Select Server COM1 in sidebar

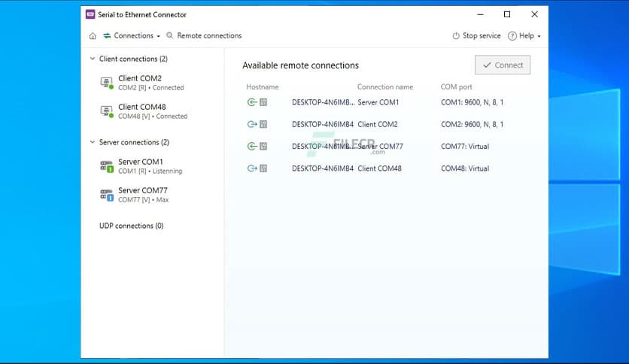click(x=153, y=166)
